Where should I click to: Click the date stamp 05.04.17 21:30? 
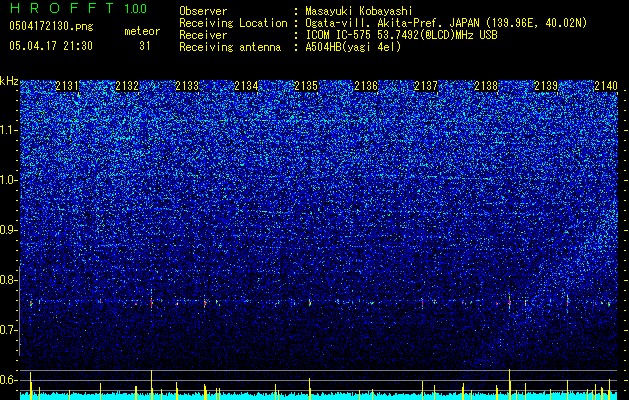51,46
